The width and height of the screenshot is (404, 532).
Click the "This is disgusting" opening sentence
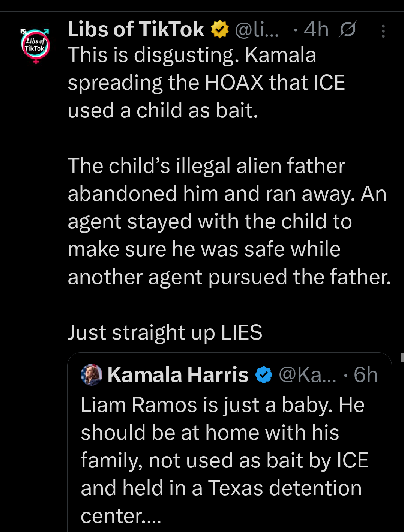point(153,55)
